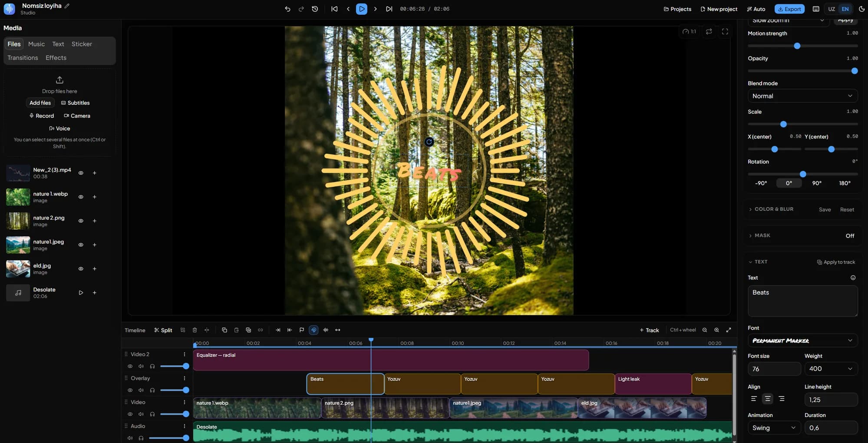Play the preview

coord(362,9)
